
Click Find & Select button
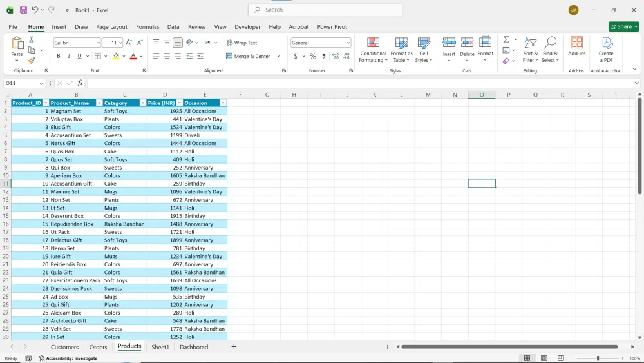550,50
